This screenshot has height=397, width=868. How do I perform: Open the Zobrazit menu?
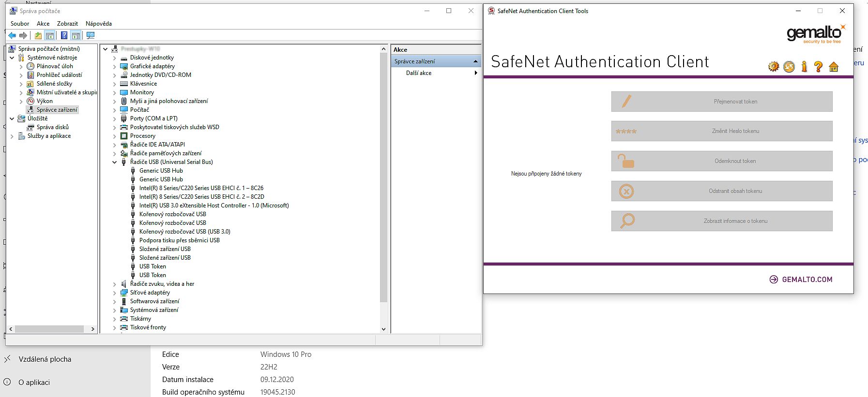click(67, 24)
